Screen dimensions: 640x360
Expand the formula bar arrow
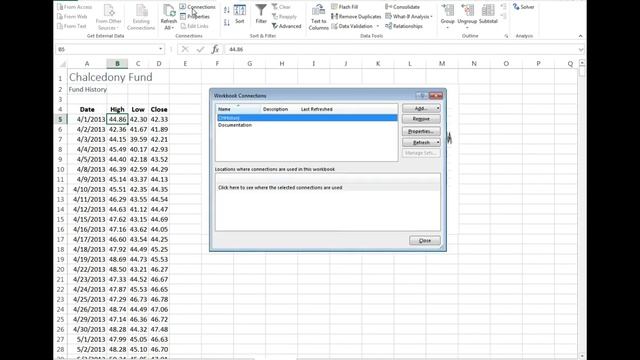tap(580, 49)
